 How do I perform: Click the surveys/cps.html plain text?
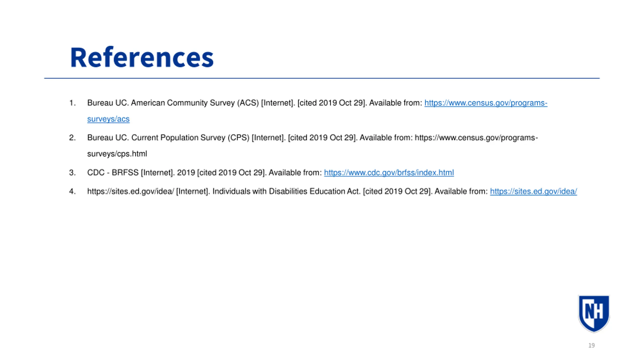click(x=117, y=154)
